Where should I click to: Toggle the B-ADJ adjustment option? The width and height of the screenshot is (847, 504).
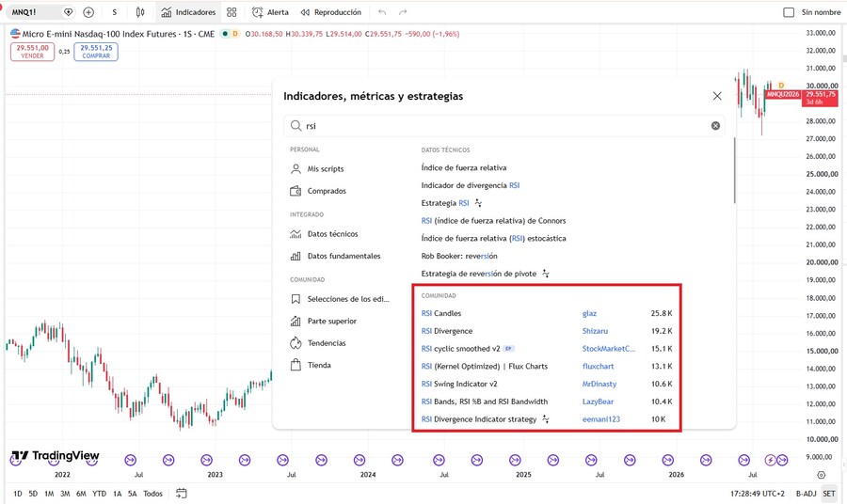point(806,494)
